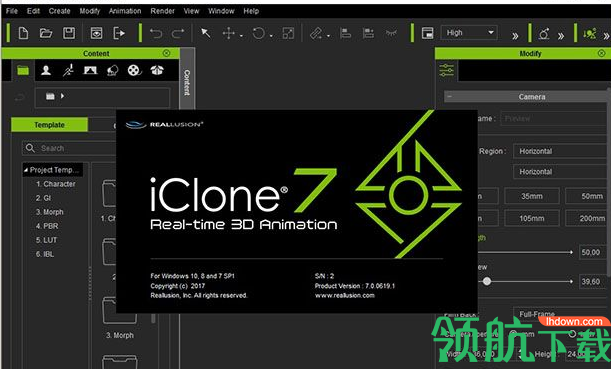Open the Create menu

[x=59, y=11]
